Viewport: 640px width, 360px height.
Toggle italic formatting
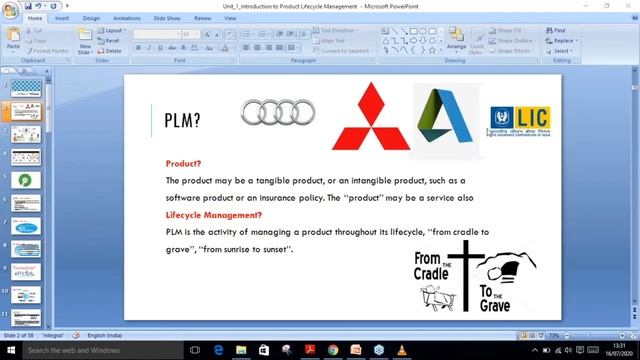pyautogui.click(x=149, y=48)
